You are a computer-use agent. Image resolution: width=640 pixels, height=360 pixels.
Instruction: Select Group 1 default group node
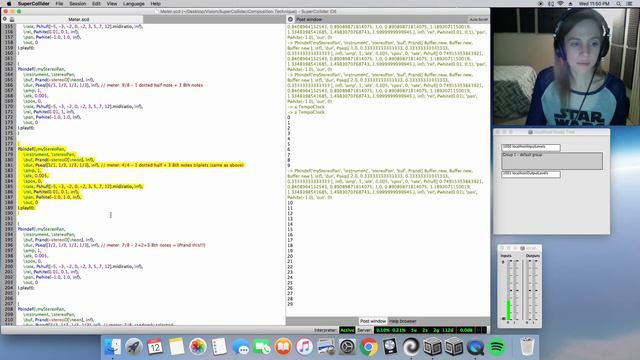pos(552,161)
